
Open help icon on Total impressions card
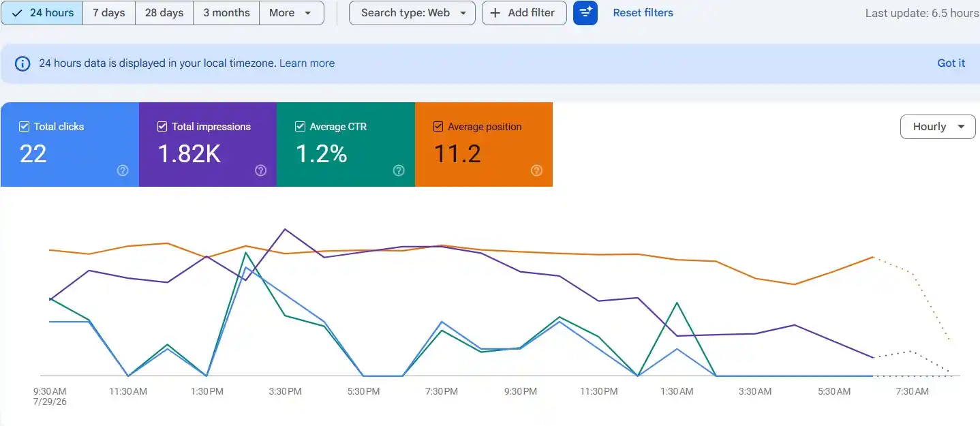pos(260,170)
